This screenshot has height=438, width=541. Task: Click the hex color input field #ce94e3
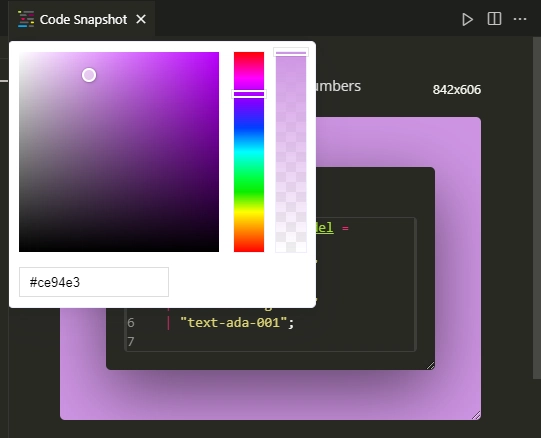(x=94, y=282)
